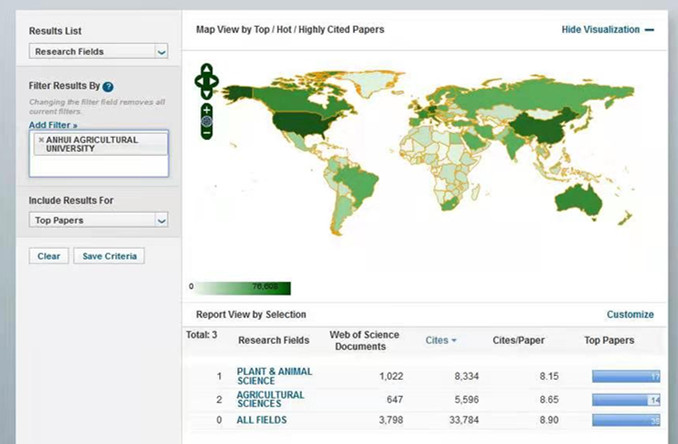Viewport: 678px width, 444px height.
Task: Open the Customize report link
Action: (630, 315)
